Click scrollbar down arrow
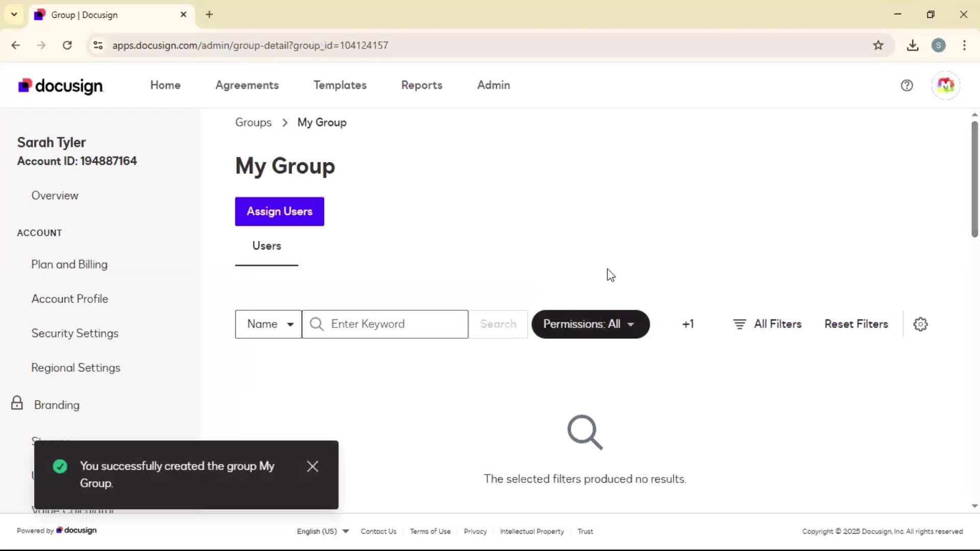The image size is (980, 551). coord(974,506)
